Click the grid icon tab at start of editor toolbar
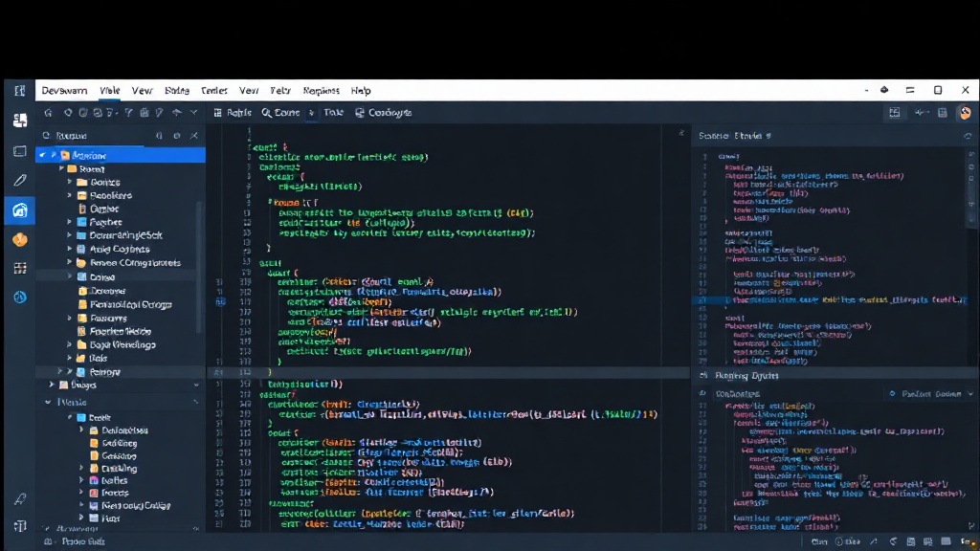980x551 pixels. pos(232,113)
